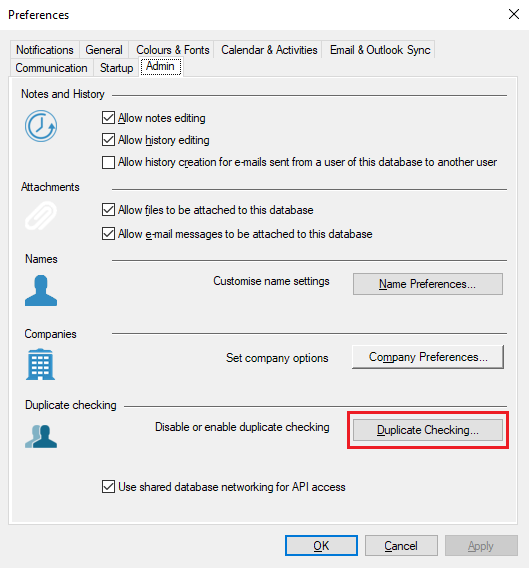Image resolution: width=529 pixels, height=568 pixels.
Task: Click the Duplicate checking people icon
Action: coord(41,436)
